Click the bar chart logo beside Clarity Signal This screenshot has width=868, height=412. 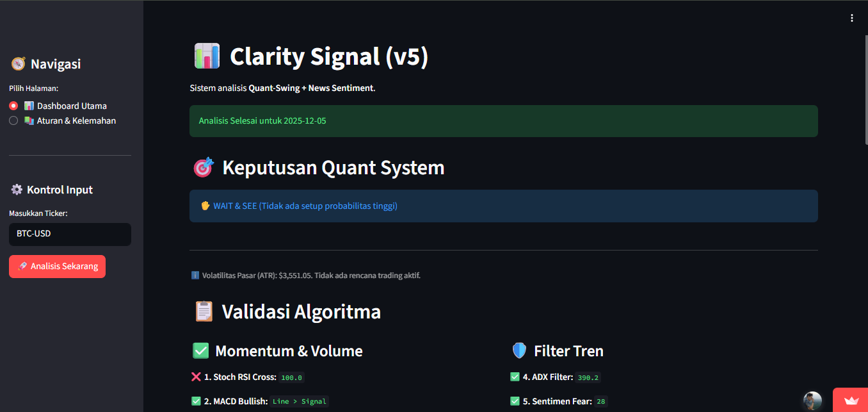click(207, 56)
